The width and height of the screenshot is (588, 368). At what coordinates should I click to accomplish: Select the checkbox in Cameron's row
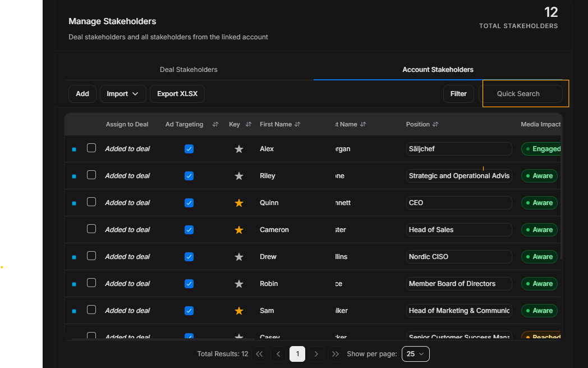coord(91,229)
